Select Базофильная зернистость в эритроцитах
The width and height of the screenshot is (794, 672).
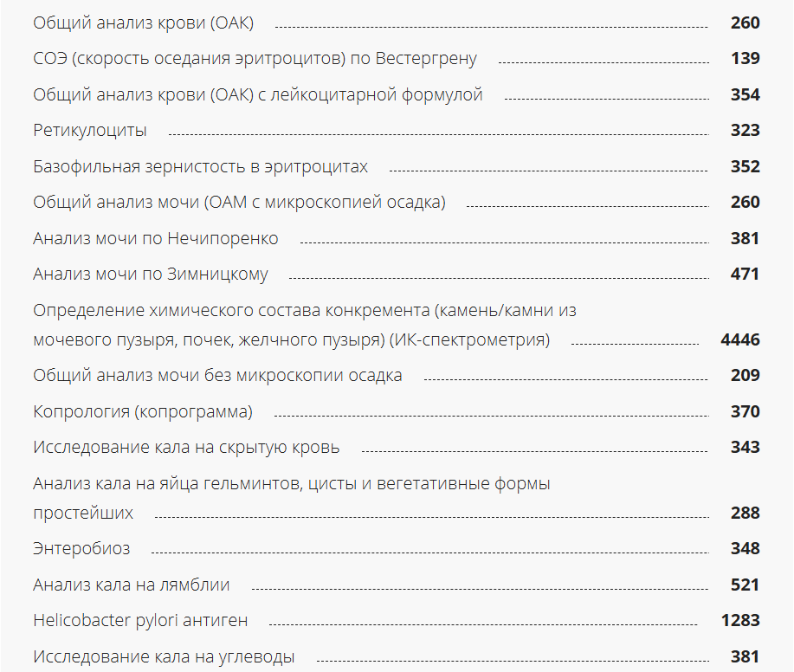pyautogui.click(x=200, y=166)
